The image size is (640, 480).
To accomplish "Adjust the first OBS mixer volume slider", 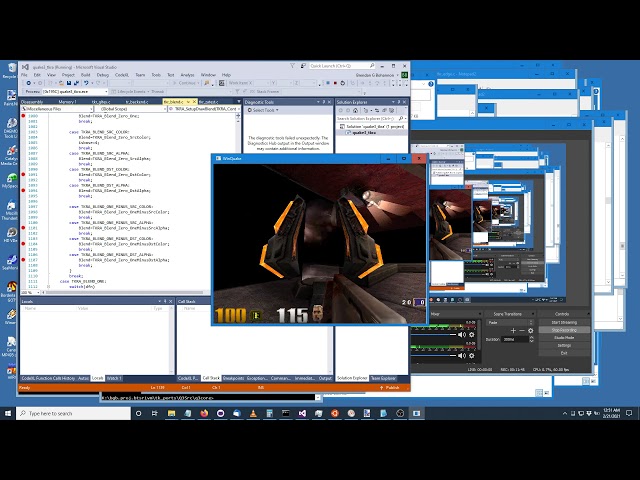I will coord(433,335).
